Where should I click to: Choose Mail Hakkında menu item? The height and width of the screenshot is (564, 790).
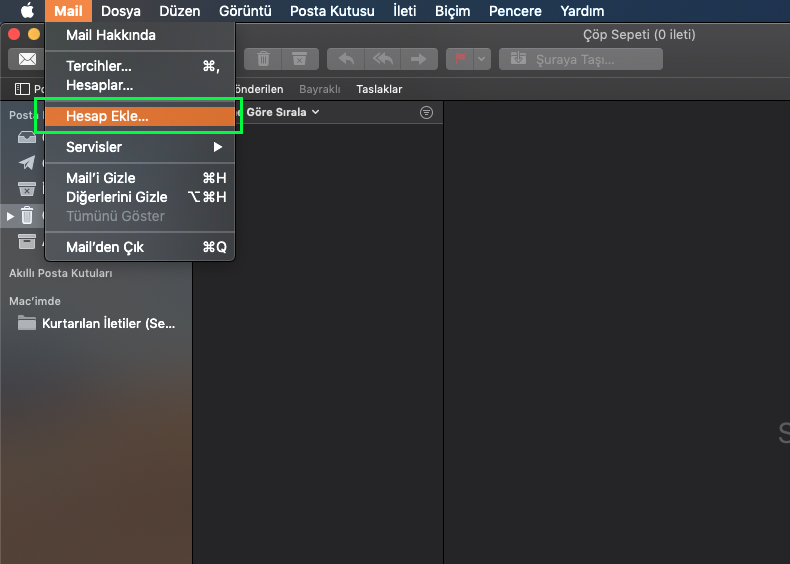140,35
